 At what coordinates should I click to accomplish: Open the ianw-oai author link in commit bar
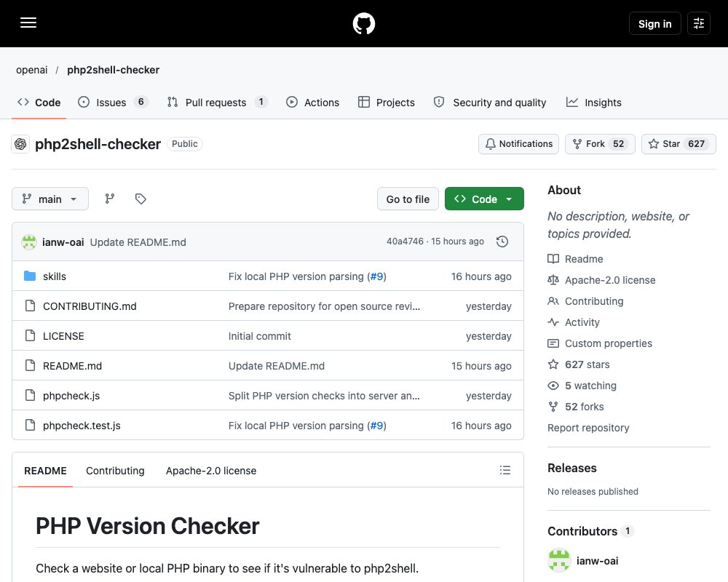tap(63, 242)
